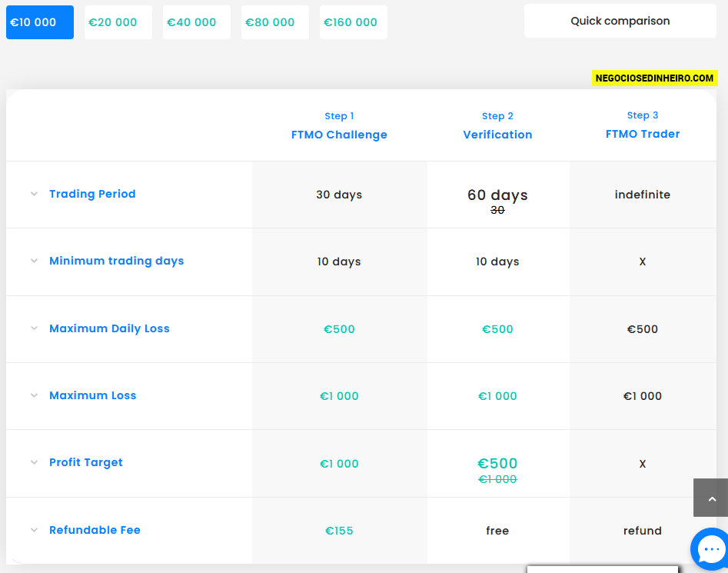Viewport: 728px width, 573px height.
Task: Click the Verification 10 days cell
Action: click(497, 262)
